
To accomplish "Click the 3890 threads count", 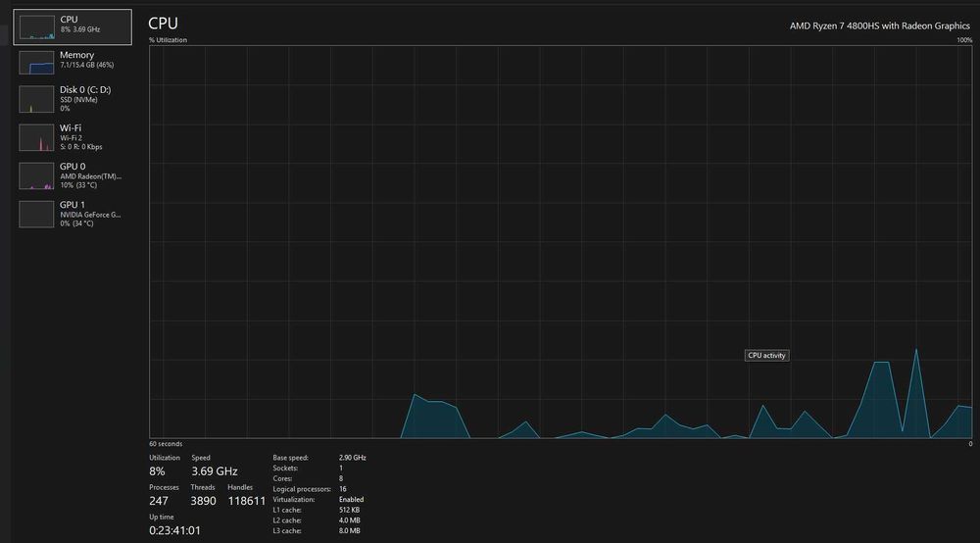I will point(203,501).
